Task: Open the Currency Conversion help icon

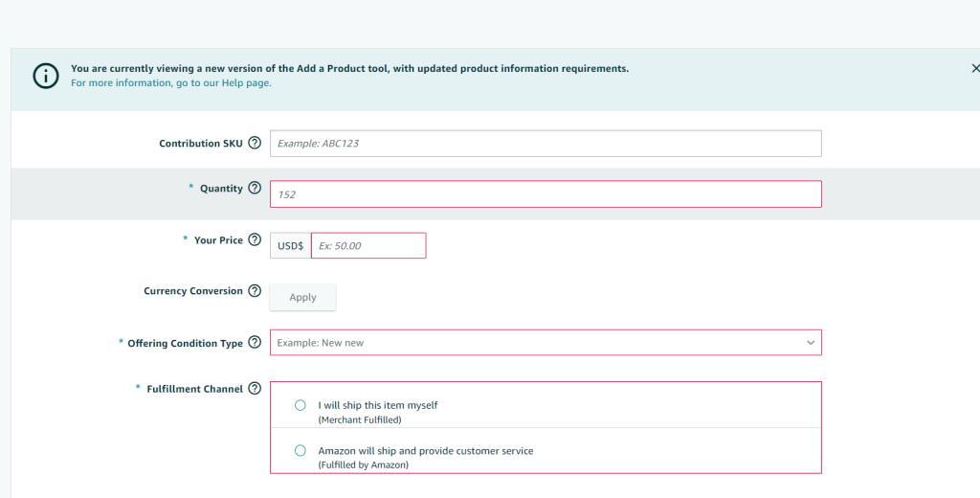Action: pyautogui.click(x=255, y=290)
